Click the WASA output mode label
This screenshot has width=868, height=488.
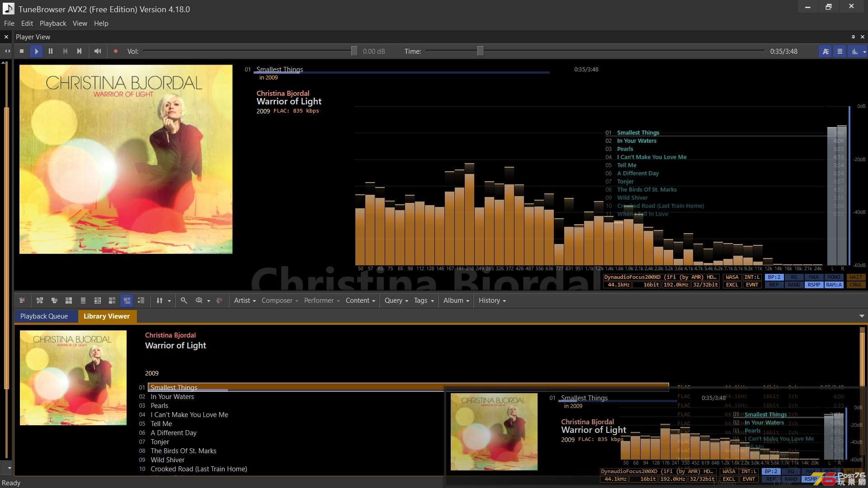(732, 277)
